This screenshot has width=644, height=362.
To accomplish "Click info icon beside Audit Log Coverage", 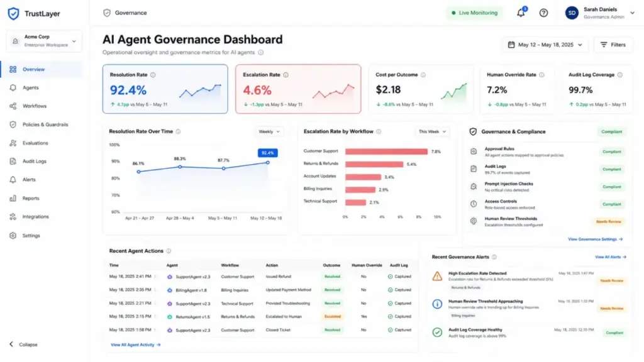I will tap(619, 75).
